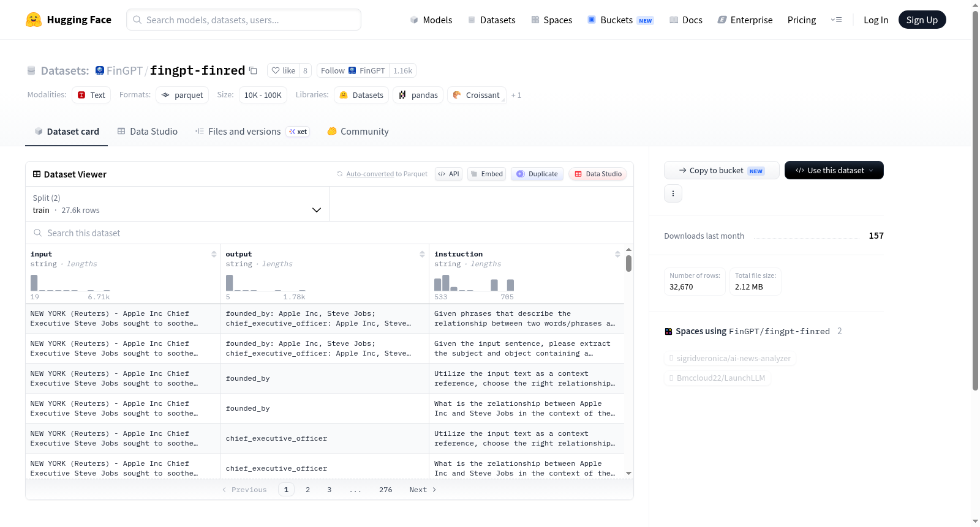This screenshot has height=527, width=980.
Task: Click the Sign Up button
Action: coord(922,20)
